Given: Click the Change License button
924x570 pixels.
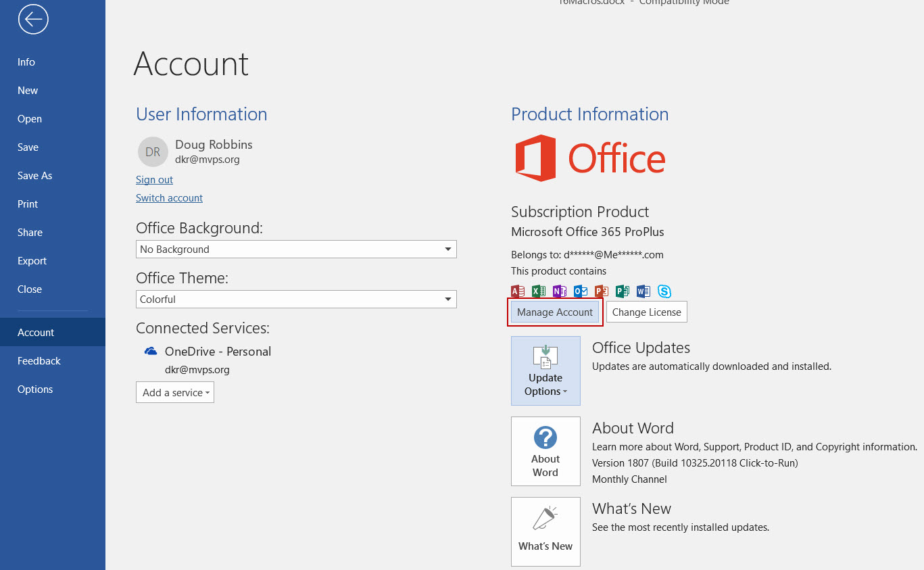Looking at the screenshot, I should click(x=647, y=312).
